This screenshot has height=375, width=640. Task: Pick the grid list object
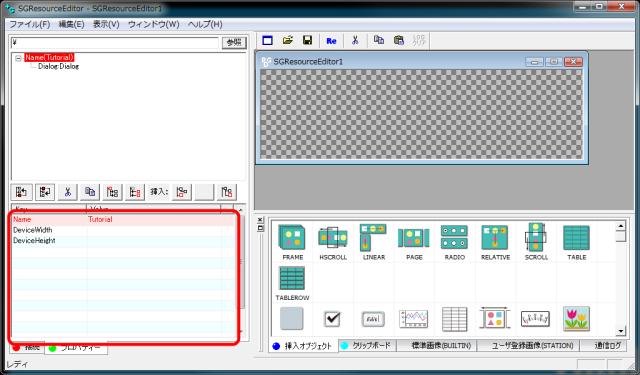[x=454, y=319]
